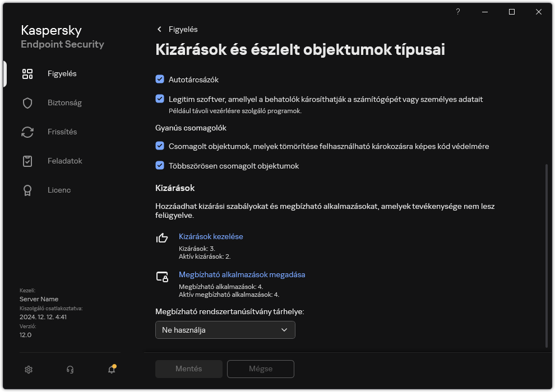Open Megbízható alkalmazások megadása
The image size is (555, 392).
click(242, 274)
